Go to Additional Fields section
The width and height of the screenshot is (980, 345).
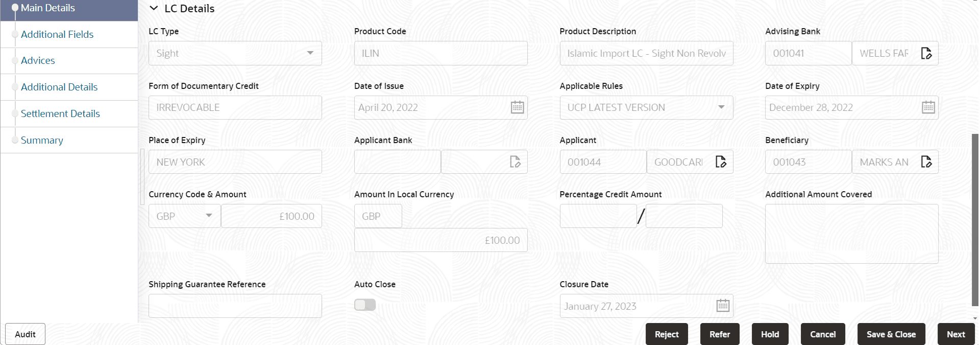pyautogui.click(x=57, y=34)
